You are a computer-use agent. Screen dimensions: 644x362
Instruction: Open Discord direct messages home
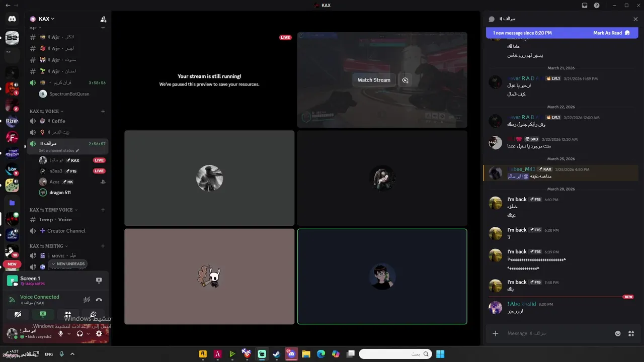pos(12,19)
